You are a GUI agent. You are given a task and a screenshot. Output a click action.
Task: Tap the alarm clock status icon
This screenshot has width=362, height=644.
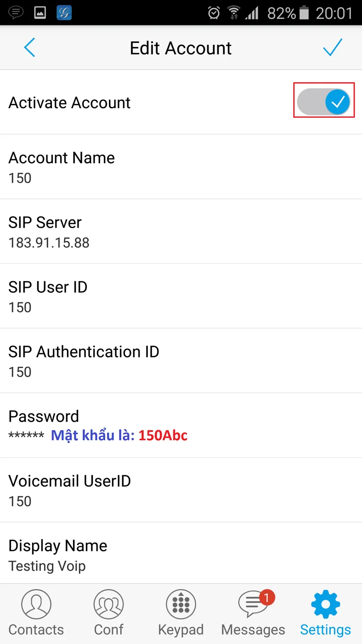tap(214, 13)
